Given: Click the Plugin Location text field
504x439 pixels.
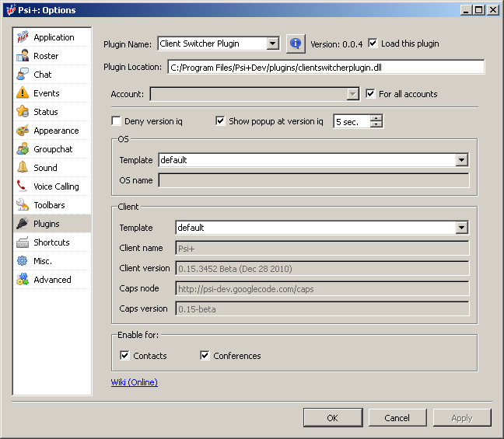Looking at the screenshot, I should pos(326,67).
